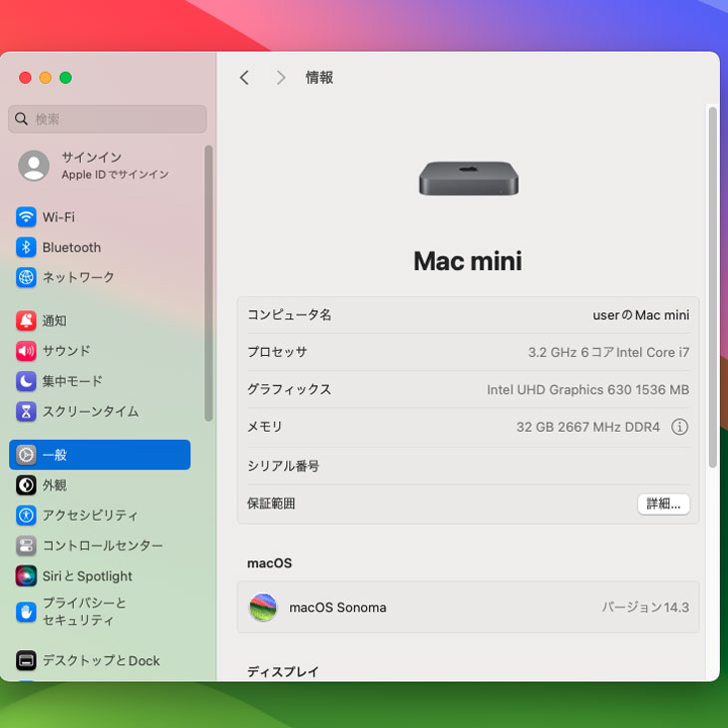Click the sidebar scrollbar
728x728 pixels.
click(x=208, y=283)
